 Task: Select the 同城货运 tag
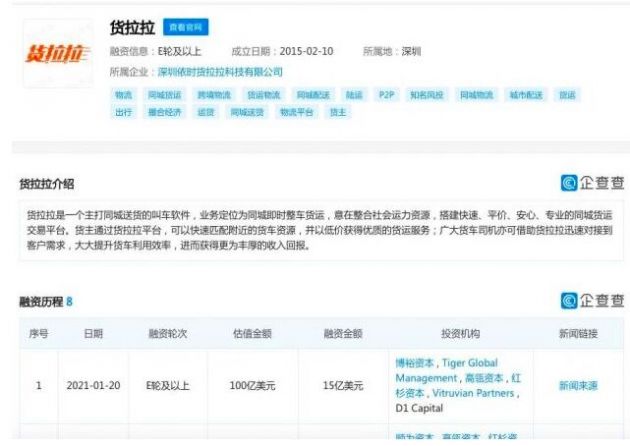(164, 95)
